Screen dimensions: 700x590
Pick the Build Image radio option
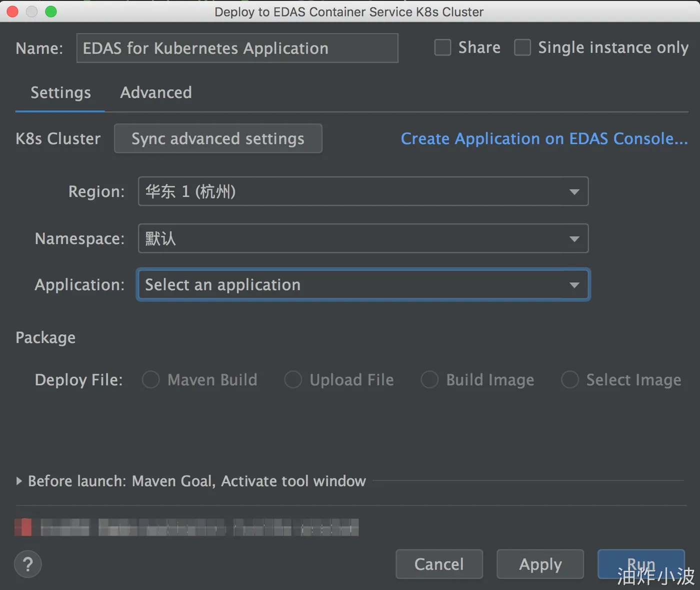point(429,380)
